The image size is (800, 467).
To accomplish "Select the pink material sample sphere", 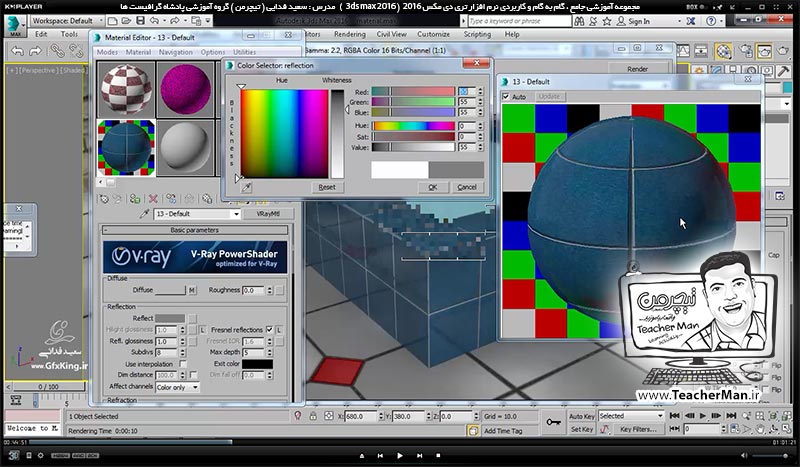I will 185,89.
